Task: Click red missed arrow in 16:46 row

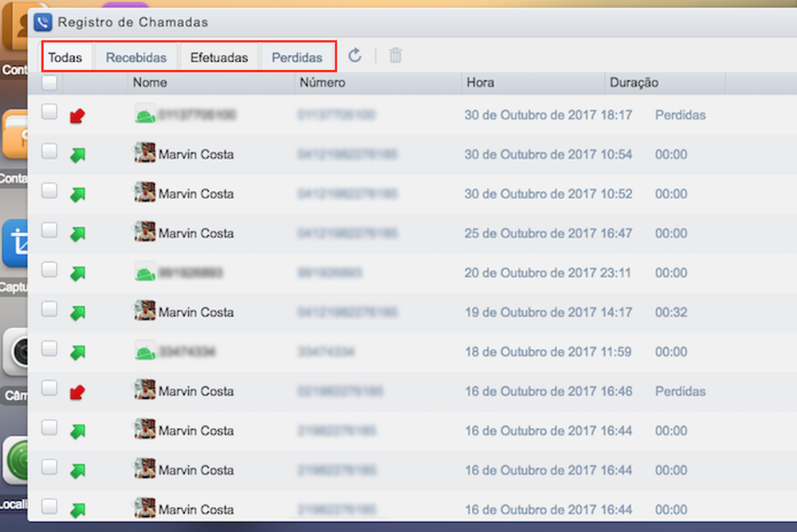Action: (x=77, y=393)
